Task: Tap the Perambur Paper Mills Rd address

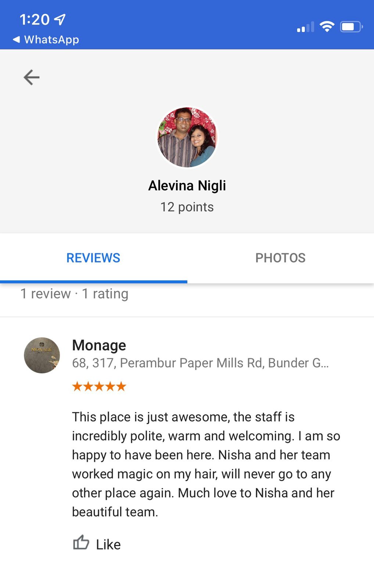Action: (x=200, y=363)
